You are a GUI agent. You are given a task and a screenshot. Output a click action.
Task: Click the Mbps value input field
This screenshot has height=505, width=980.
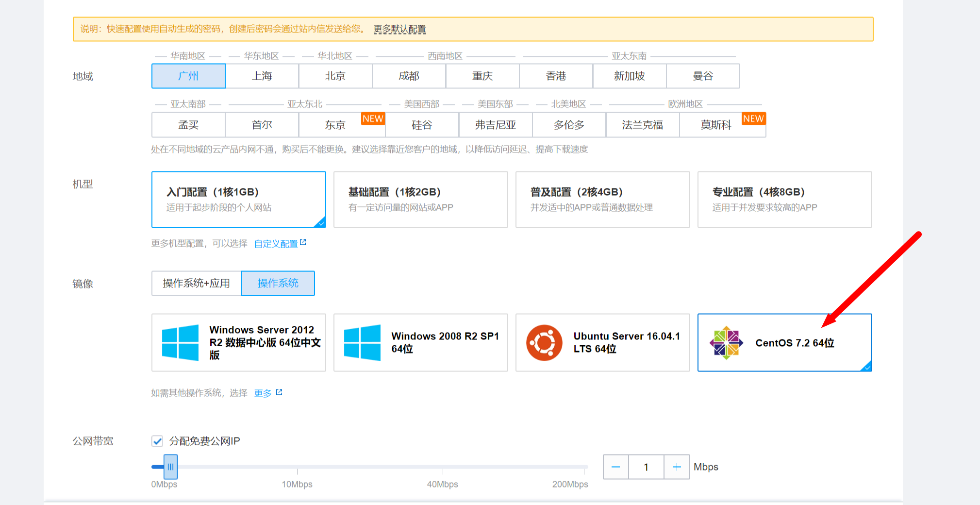tap(646, 467)
